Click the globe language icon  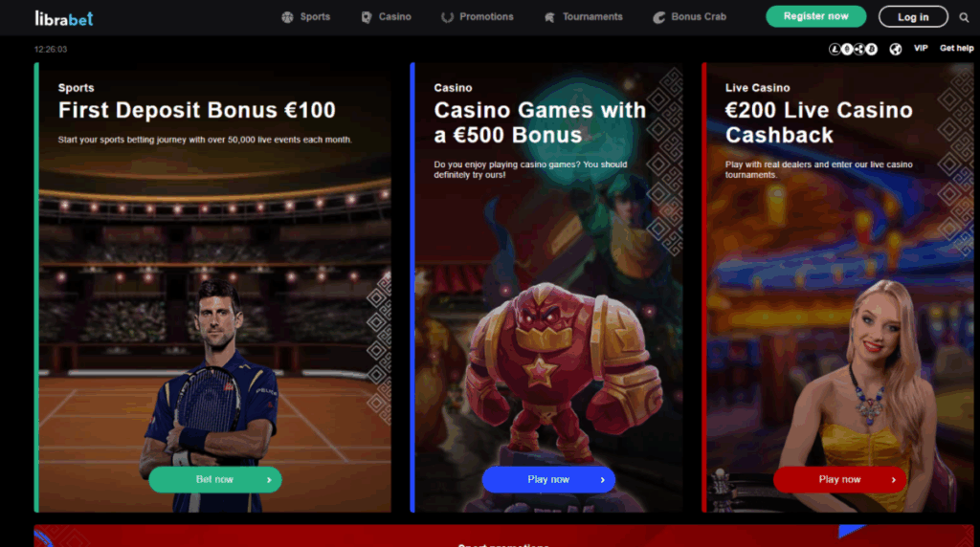pyautogui.click(x=896, y=50)
